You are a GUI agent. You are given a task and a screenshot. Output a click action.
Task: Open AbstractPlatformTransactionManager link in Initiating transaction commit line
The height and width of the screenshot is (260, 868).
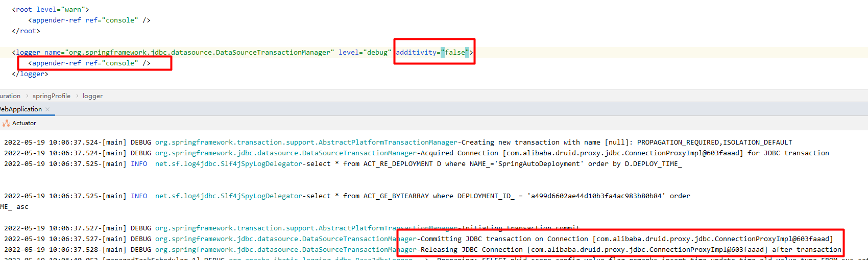pyautogui.click(x=306, y=228)
